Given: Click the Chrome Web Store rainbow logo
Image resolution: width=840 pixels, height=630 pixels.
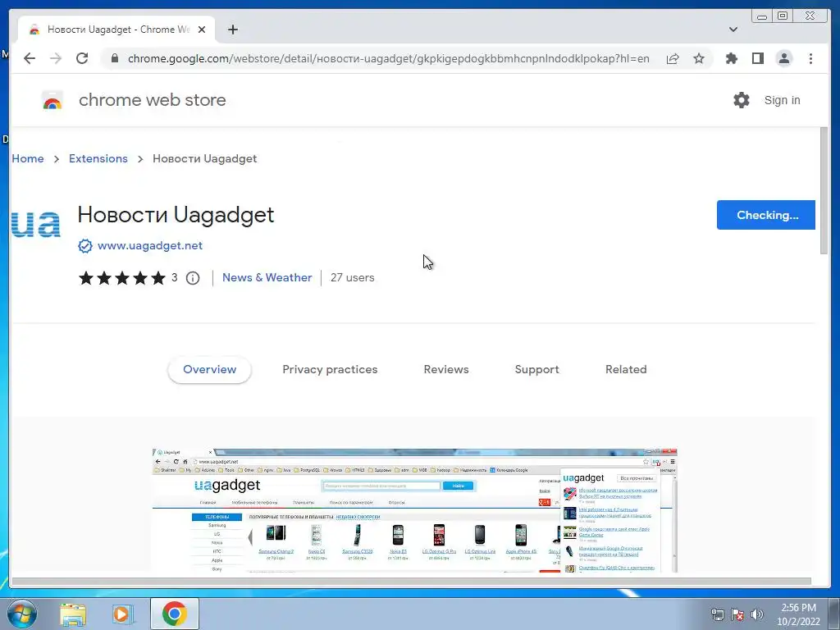Looking at the screenshot, I should pyautogui.click(x=52, y=100).
